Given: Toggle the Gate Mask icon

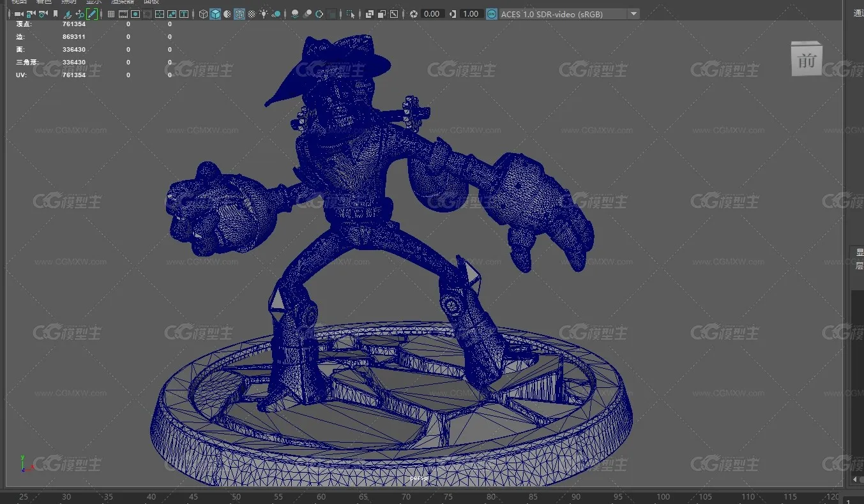Looking at the screenshot, I should (148, 14).
